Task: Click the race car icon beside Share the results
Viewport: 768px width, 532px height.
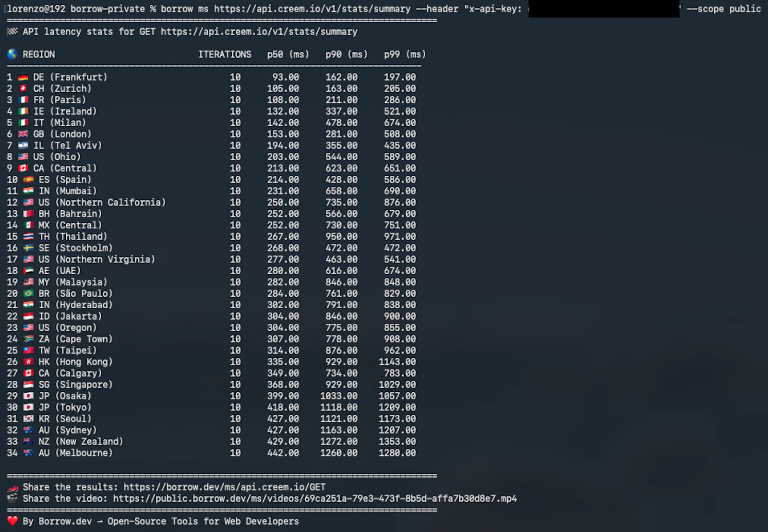Action: pos(12,488)
